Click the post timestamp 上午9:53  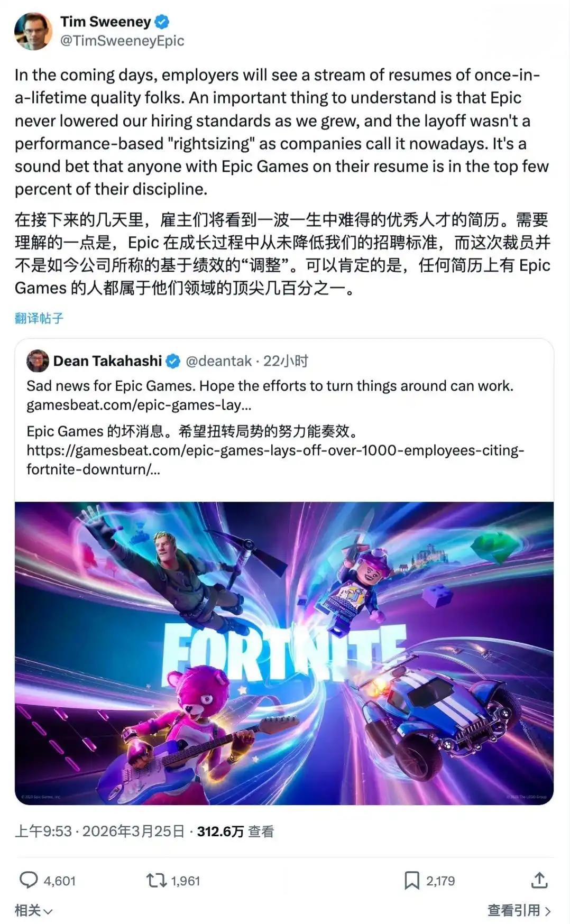click(43, 831)
